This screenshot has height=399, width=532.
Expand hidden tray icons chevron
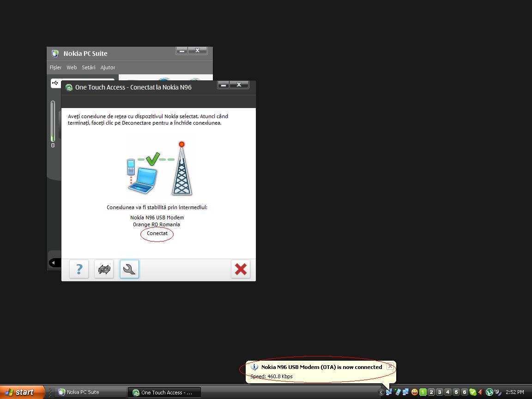[x=381, y=392]
